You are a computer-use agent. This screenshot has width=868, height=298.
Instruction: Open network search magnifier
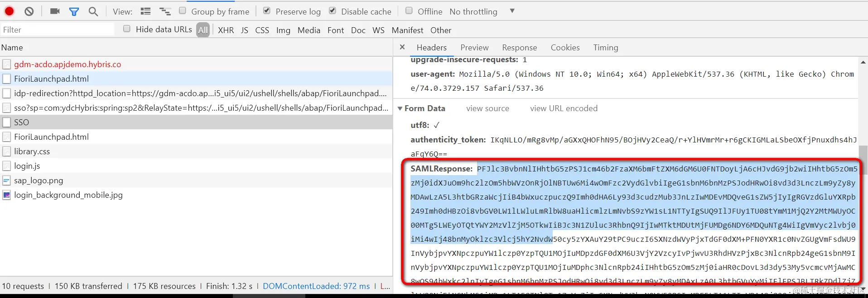click(93, 11)
